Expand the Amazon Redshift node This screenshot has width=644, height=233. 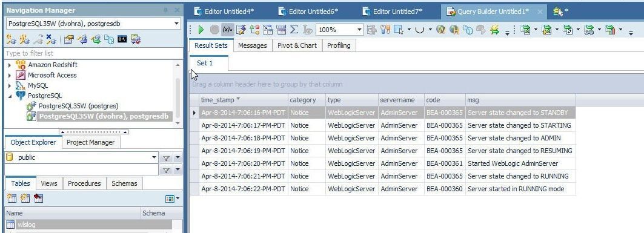click(10, 65)
